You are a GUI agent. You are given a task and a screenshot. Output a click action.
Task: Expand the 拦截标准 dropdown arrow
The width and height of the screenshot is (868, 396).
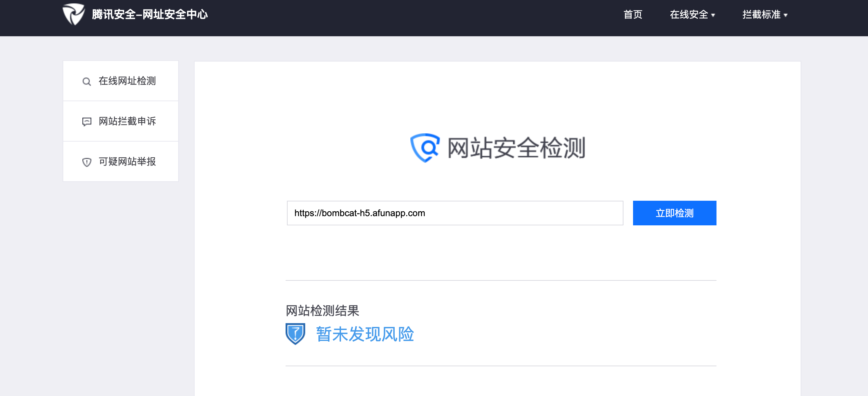[x=786, y=15]
